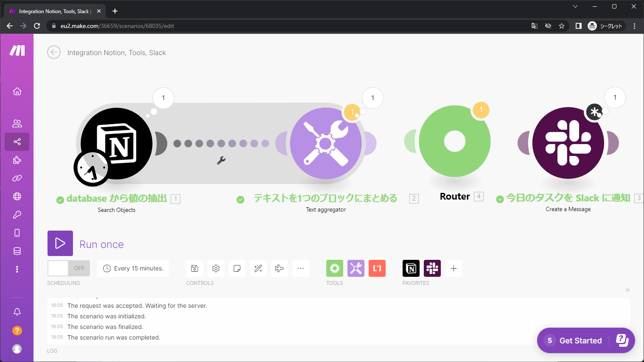644x362 pixels.
Task: Open the clock schedule badge on the Notion module
Action: click(92, 167)
